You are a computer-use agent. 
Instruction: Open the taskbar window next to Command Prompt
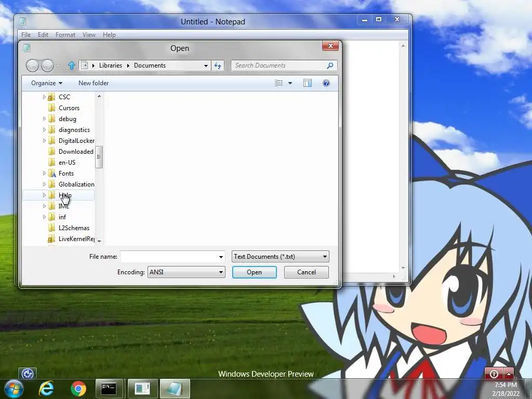click(142, 389)
